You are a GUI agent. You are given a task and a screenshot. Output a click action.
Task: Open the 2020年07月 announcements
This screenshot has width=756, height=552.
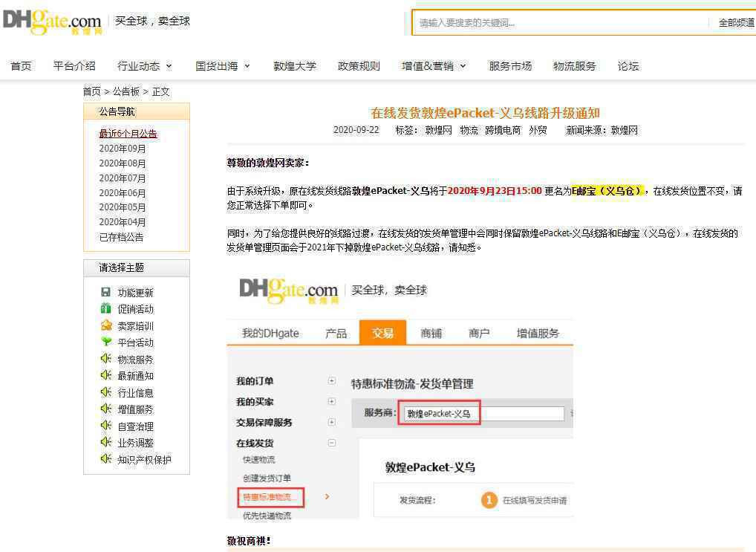(x=123, y=178)
